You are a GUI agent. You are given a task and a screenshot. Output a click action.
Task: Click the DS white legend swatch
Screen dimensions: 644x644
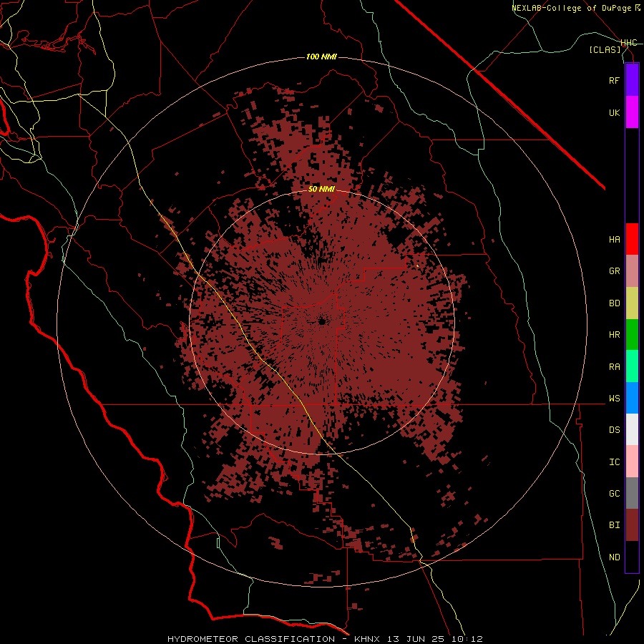coord(632,429)
